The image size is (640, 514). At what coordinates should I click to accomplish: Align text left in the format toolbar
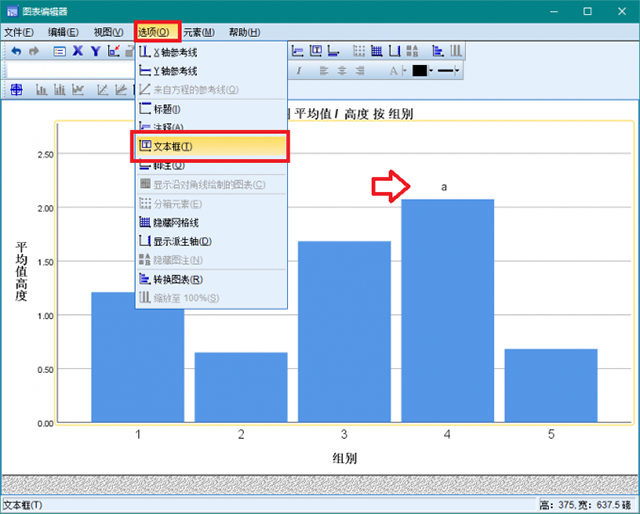(324, 71)
